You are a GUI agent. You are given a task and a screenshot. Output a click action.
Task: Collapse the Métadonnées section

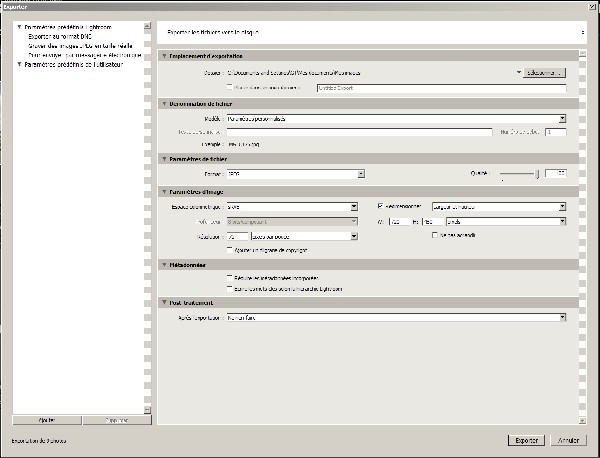[x=164, y=265]
